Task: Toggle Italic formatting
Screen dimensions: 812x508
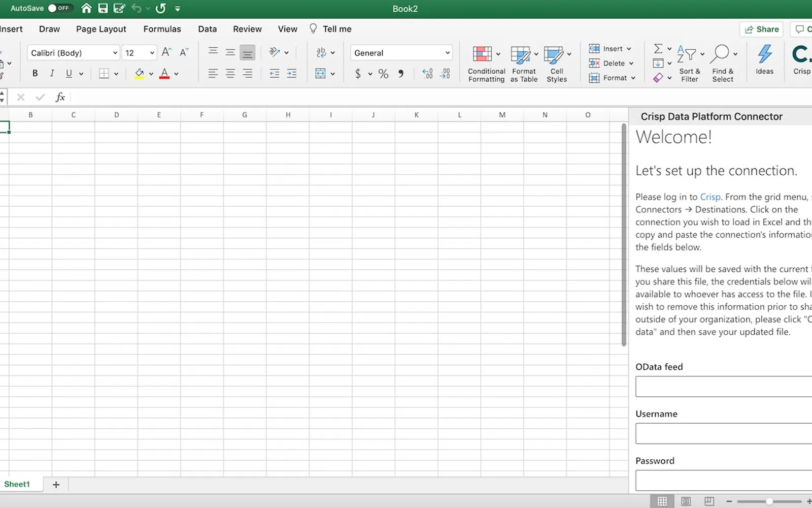Action: click(x=52, y=73)
